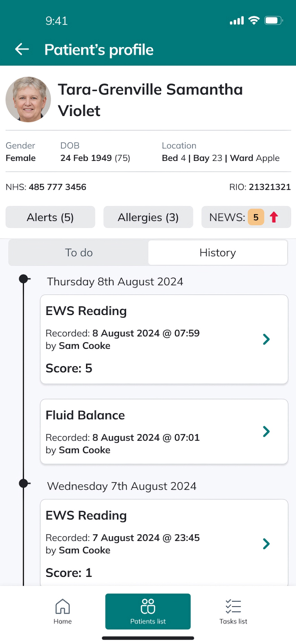Select Wednesday 7th August timeline marker
The height and width of the screenshot is (644, 296).
tap(24, 483)
